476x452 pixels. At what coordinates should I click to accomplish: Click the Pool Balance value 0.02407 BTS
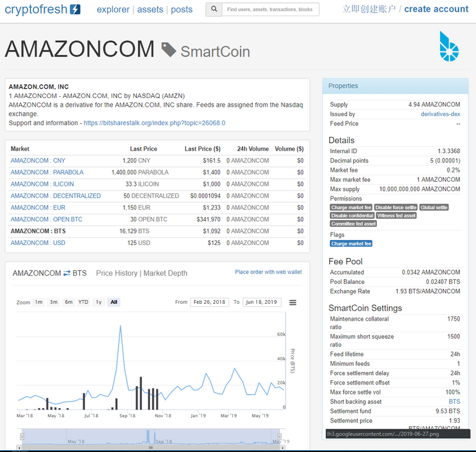443,282
